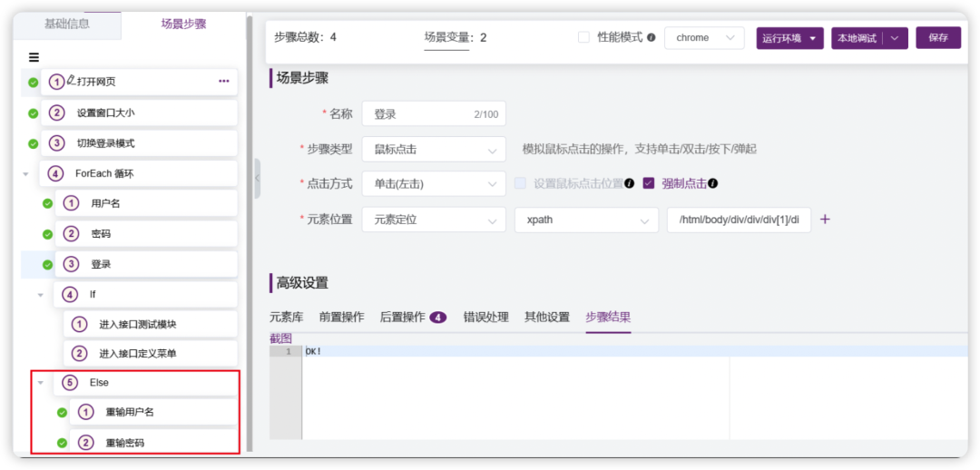Select the 设置窗口大小 step
Viewport: 980px width, 470px height.
pyautogui.click(x=140, y=113)
